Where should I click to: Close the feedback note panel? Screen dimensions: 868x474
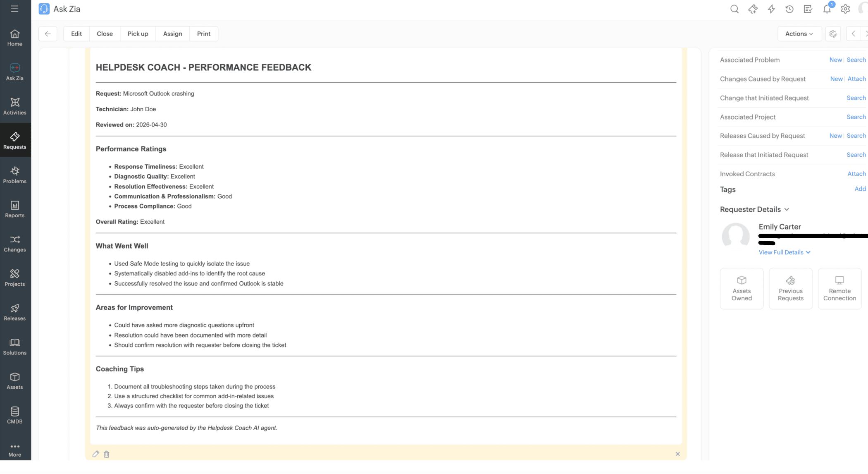click(677, 454)
